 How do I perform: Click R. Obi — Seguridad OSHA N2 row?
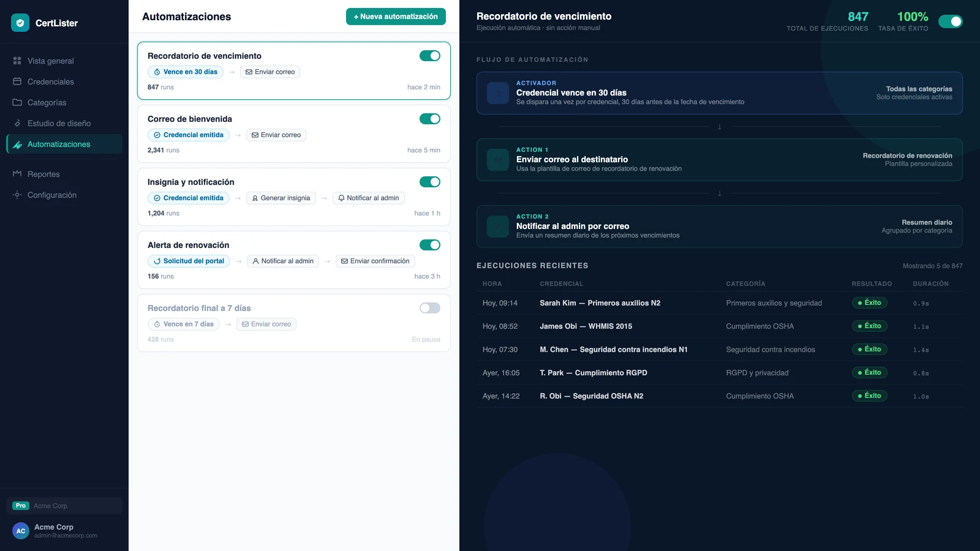[x=720, y=396]
